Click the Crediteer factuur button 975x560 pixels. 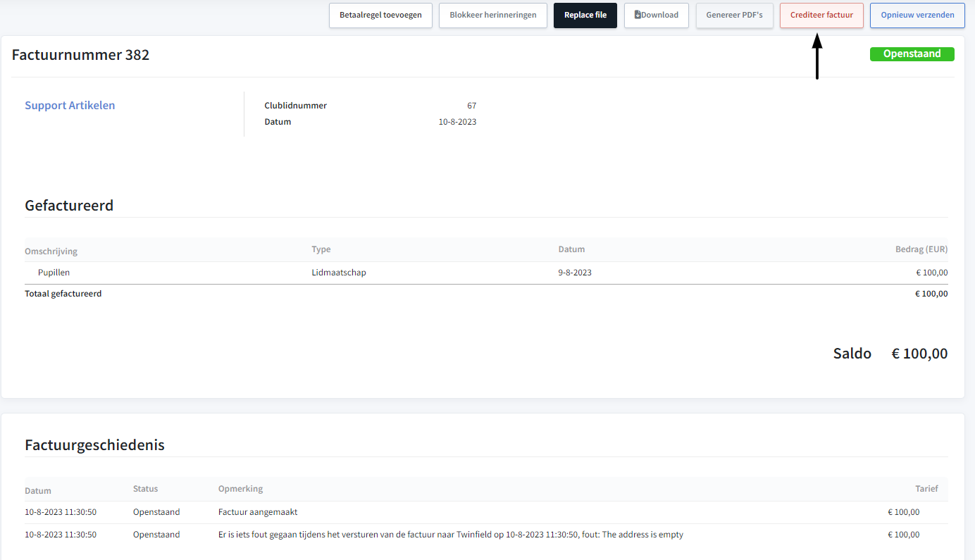(821, 15)
